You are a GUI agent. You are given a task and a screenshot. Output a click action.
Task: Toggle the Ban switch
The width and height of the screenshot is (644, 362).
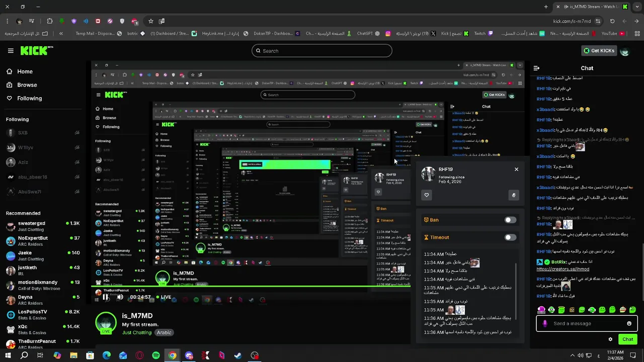point(510,220)
